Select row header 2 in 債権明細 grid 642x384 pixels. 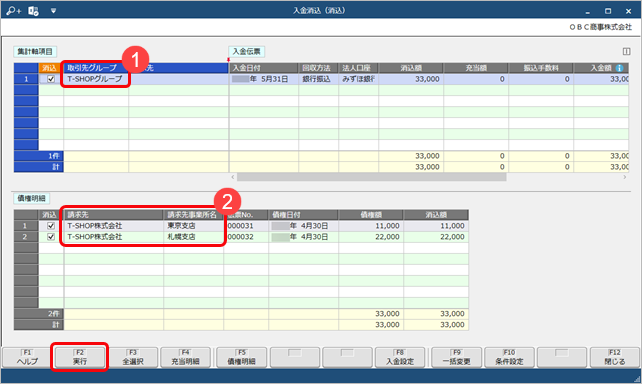point(26,237)
